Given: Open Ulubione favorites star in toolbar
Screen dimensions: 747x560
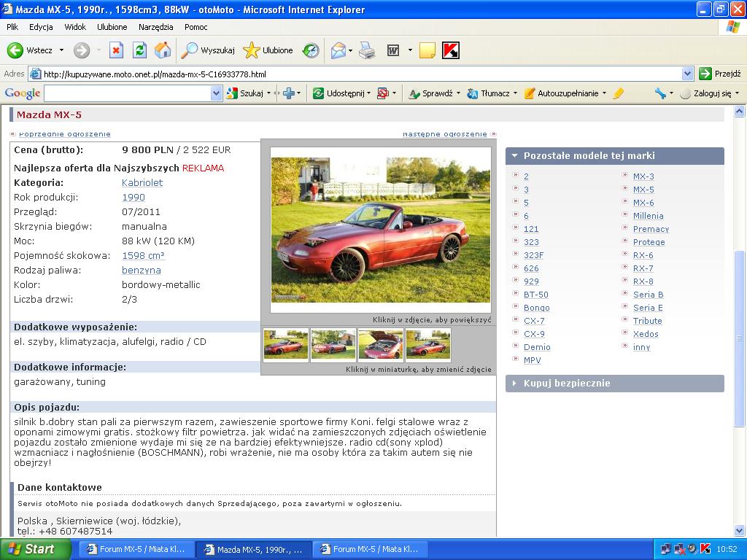Looking at the screenshot, I should (268, 50).
